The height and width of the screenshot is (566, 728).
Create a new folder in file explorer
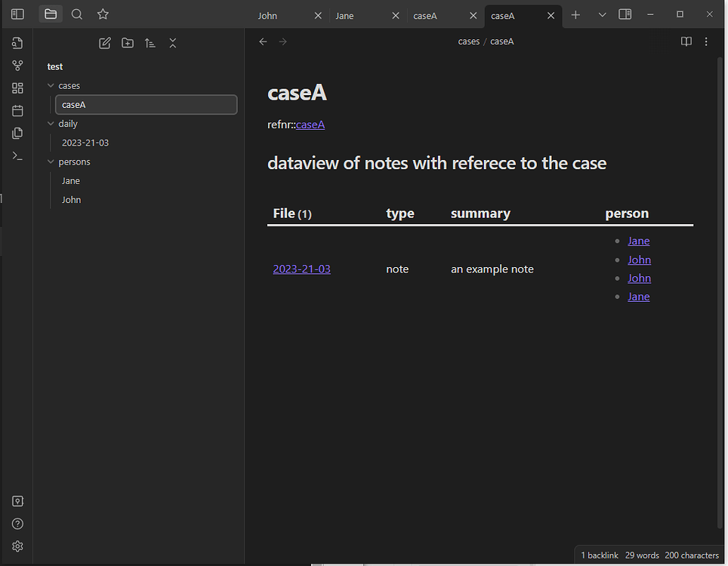(x=128, y=43)
